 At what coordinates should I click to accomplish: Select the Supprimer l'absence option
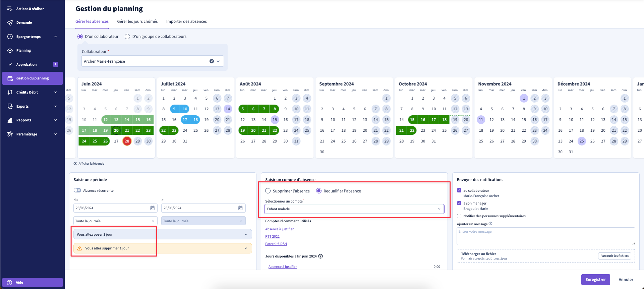point(268,191)
